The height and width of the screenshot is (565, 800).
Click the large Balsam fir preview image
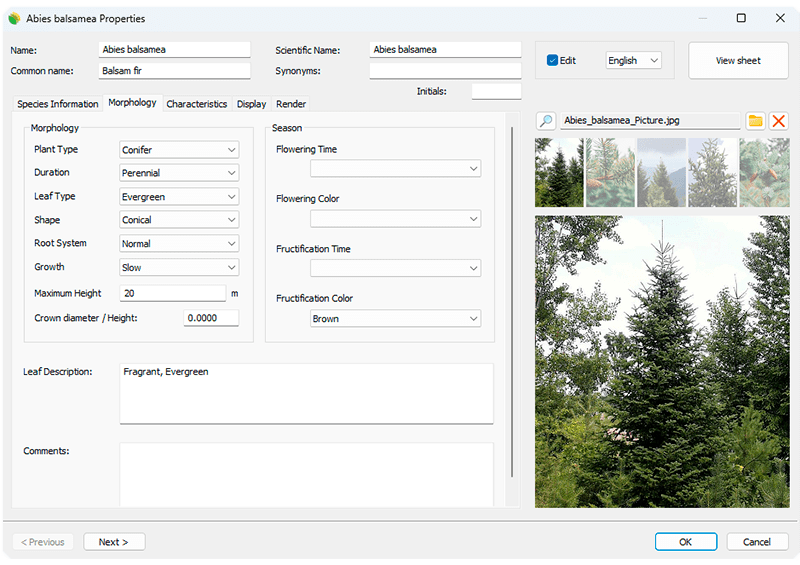(x=662, y=361)
